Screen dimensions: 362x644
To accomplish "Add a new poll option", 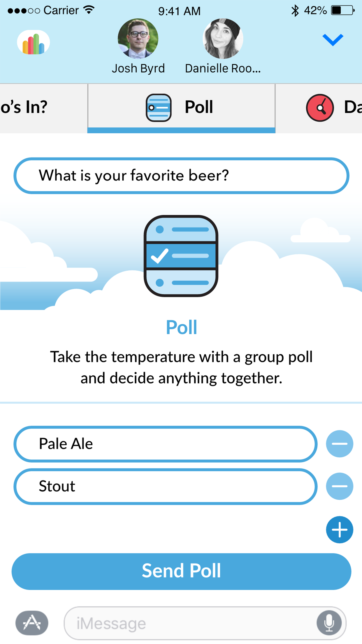I will pyautogui.click(x=340, y=530).
